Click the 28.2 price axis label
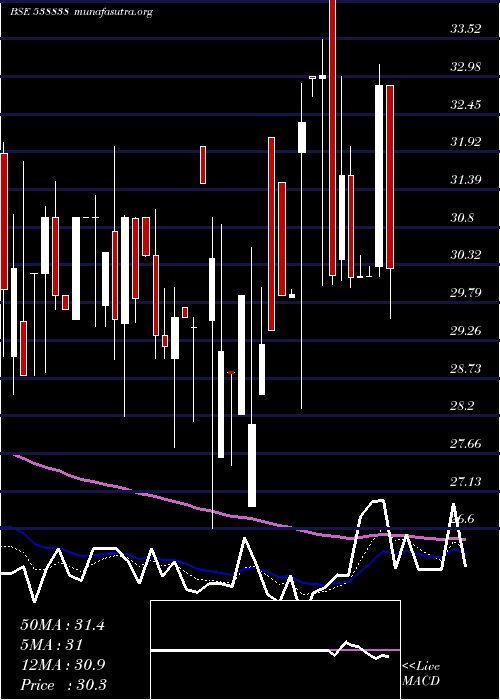Screen dimensions: 500x700 [462, 406]
